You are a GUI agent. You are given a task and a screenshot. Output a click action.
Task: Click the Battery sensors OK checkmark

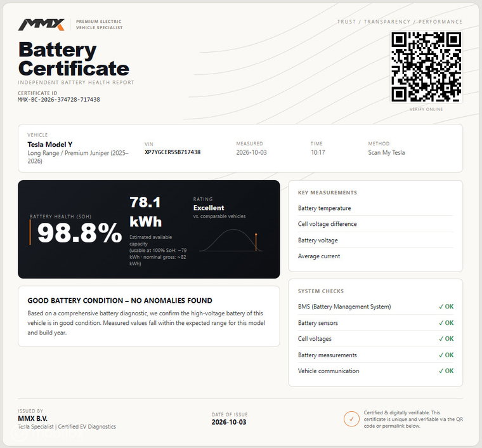[446, 323]
